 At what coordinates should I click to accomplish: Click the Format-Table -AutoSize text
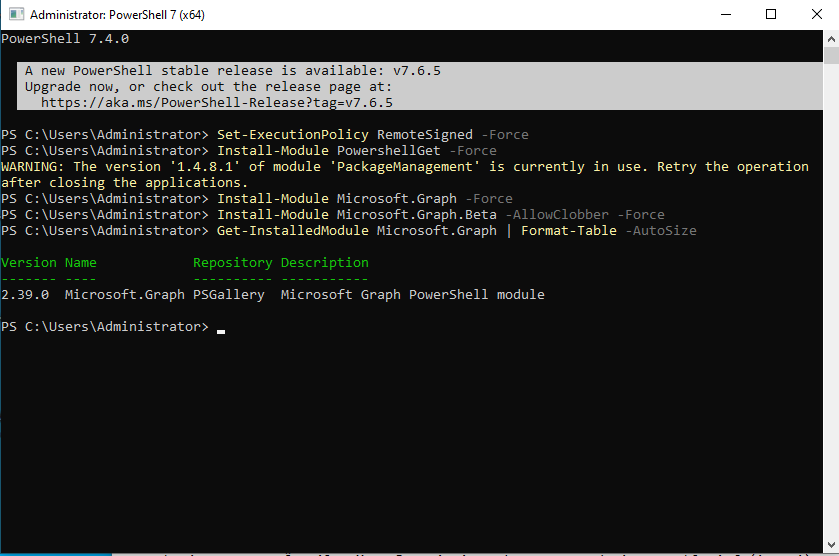(609, 231)
